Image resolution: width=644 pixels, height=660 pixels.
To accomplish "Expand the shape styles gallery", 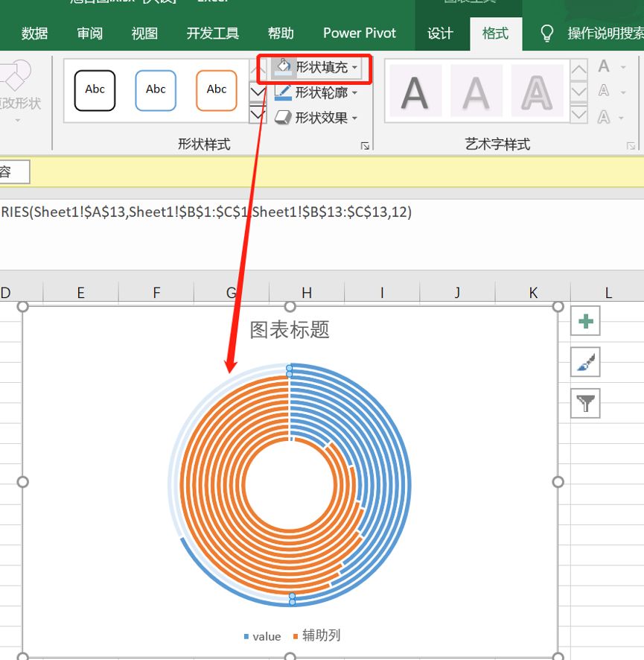I will click(x=257, y=114).
